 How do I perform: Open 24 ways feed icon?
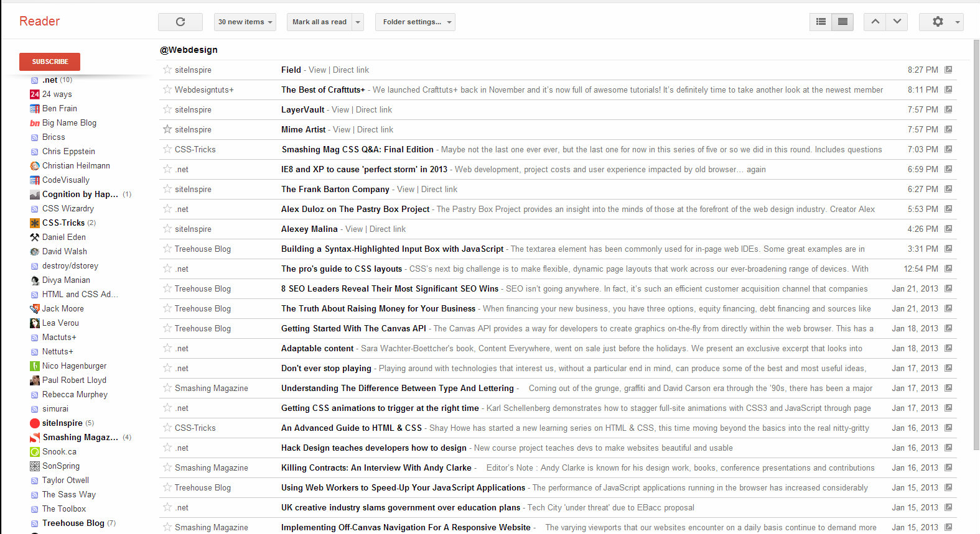tap(35, 94)
